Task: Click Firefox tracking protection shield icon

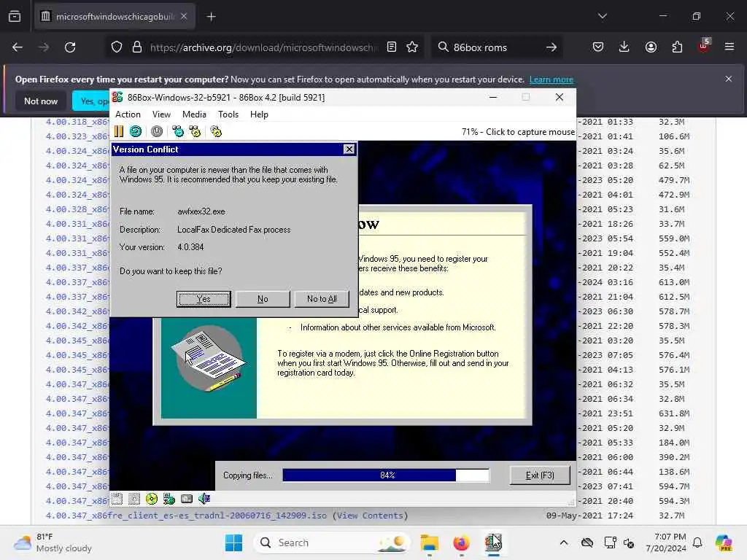Action: point(117,47)
